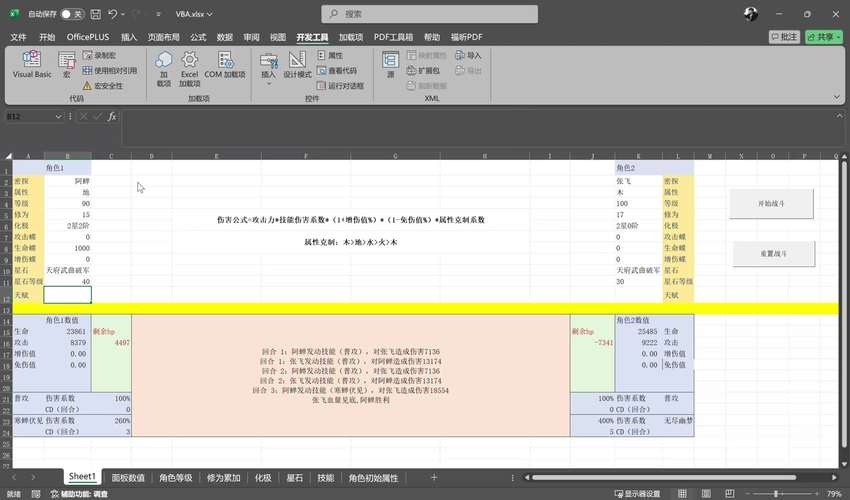The width and height of the screenshot is (850, 500).
Task: Open the 文件 menu tab
Action: [18, 37]
